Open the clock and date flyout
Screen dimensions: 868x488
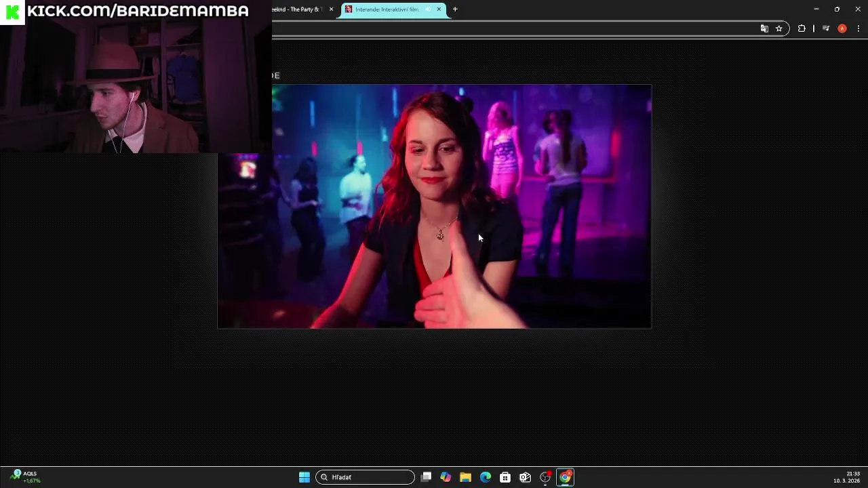[x=847, y=477]
